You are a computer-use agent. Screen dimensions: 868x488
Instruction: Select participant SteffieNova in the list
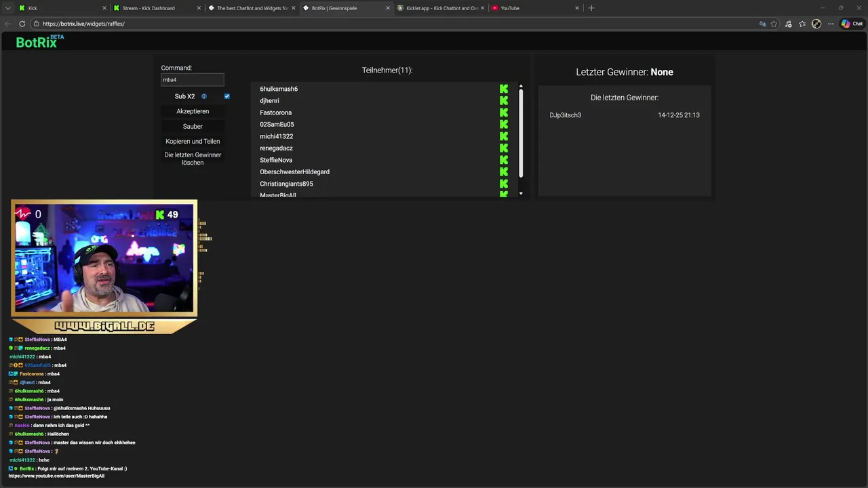(276, 160)
